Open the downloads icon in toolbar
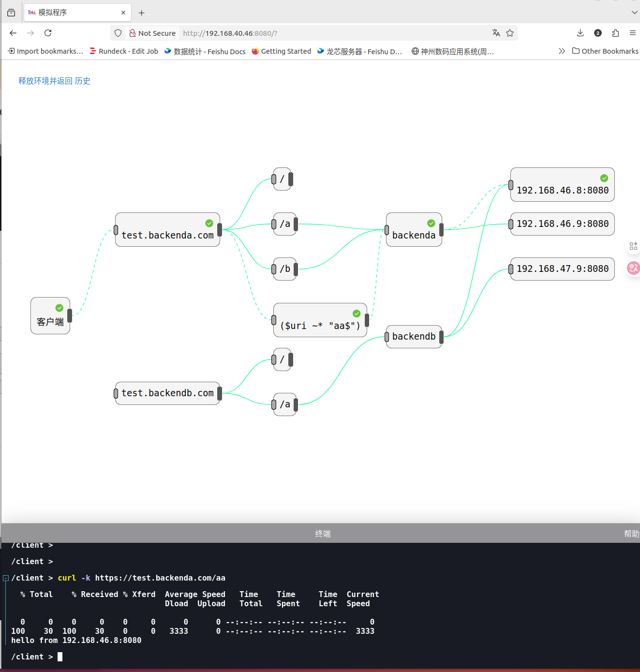 (580, 33)
